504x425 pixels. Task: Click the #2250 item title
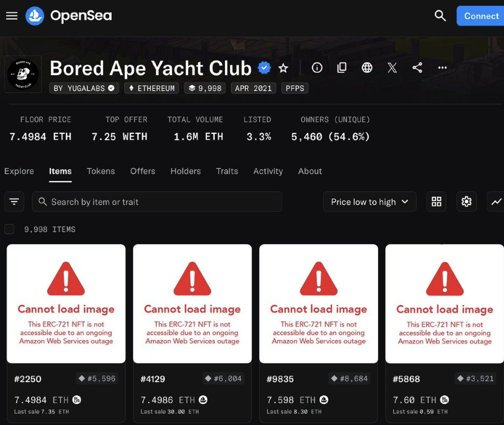tap(27, 379)
